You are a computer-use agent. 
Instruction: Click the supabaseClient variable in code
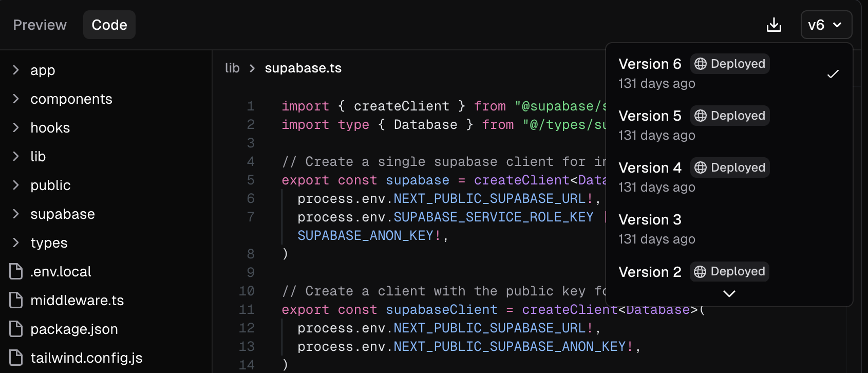442,310
